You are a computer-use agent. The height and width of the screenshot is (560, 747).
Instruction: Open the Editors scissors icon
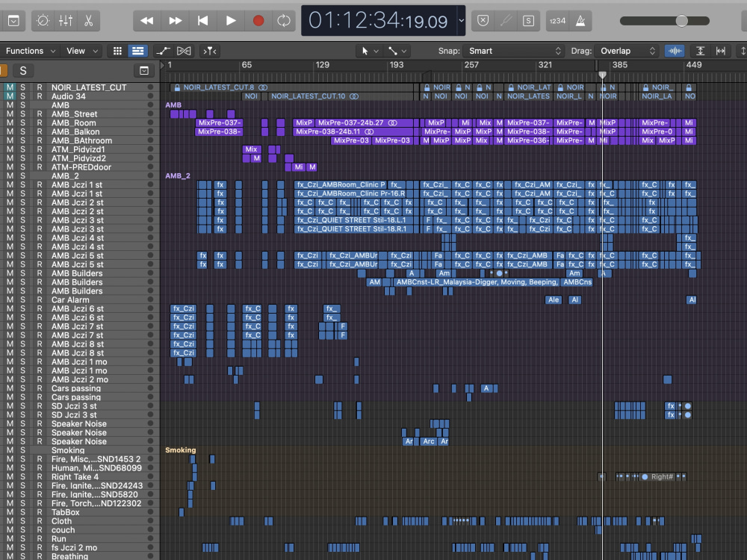coord(88,20)
